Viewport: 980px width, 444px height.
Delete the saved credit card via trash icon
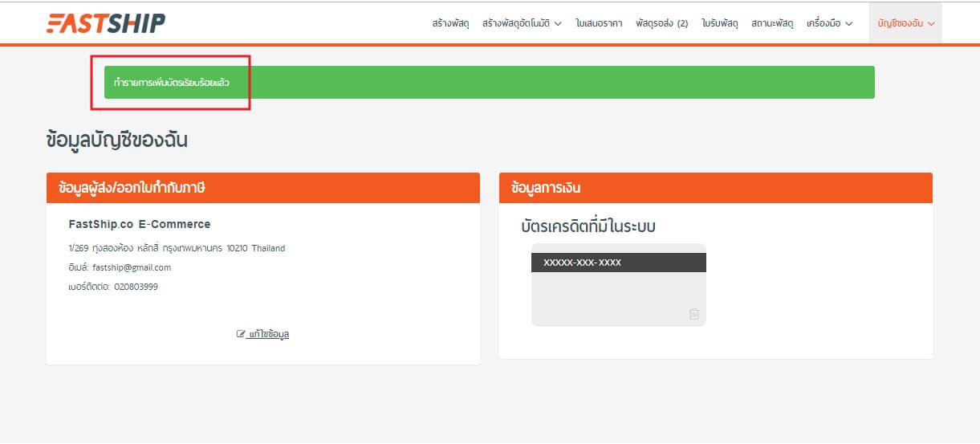click(x=694, y=314)
